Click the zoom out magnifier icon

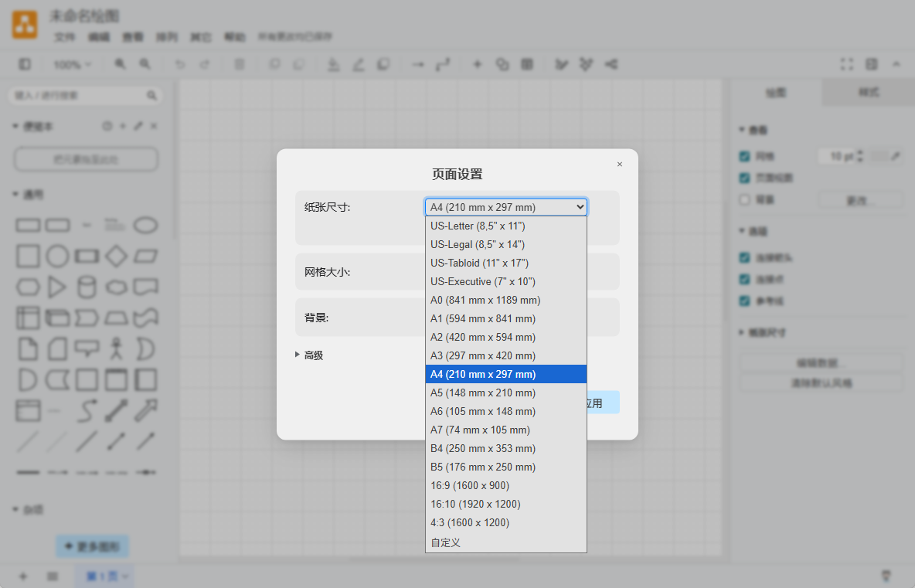[145, 64]
